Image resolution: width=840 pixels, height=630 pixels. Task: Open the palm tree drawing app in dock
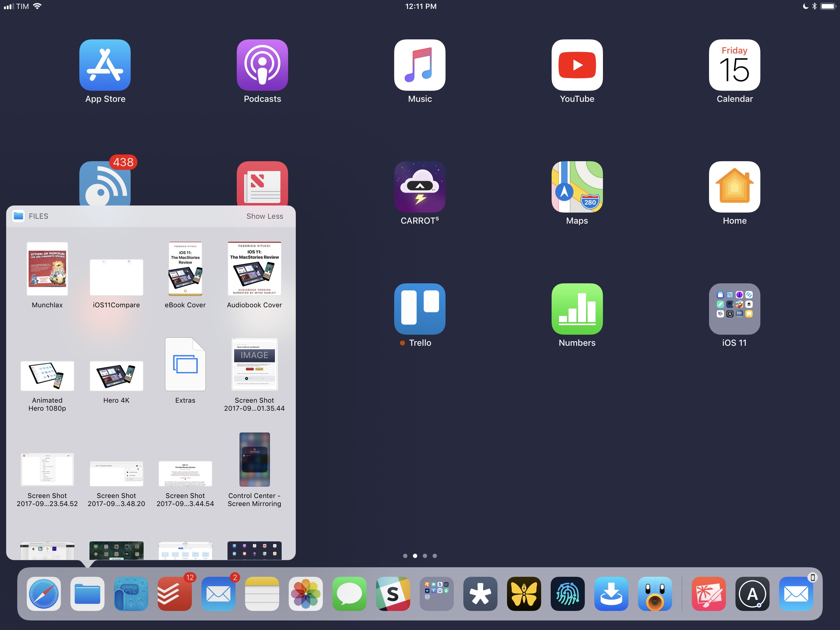tap(709, 594)
